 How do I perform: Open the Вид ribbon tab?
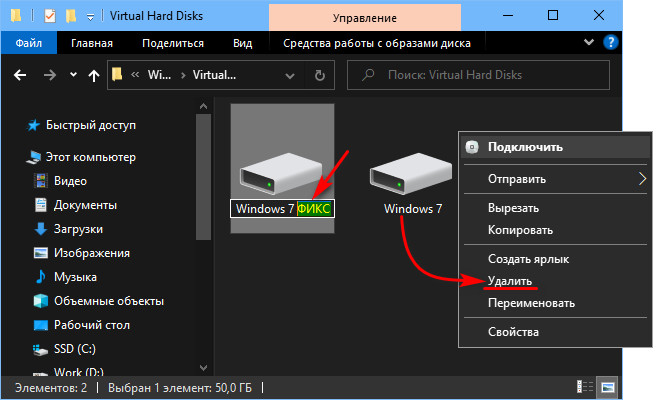pyautogui.click(x=242, y=43)
